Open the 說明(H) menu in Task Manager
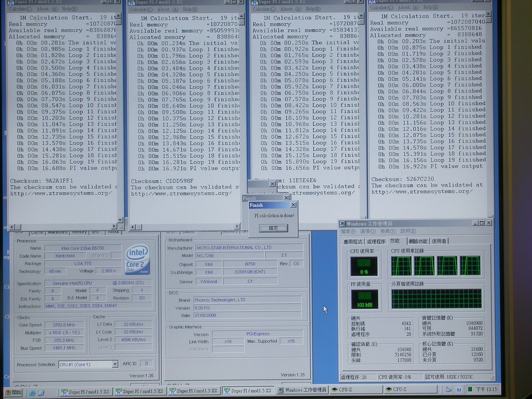532x399 pixels. (408, 231)
